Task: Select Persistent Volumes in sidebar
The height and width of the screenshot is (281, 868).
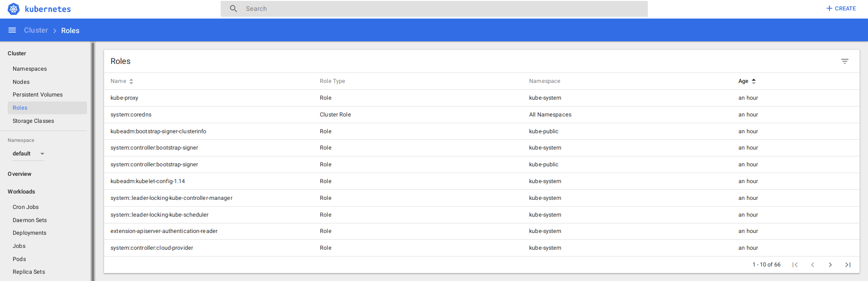Action: 38,95
